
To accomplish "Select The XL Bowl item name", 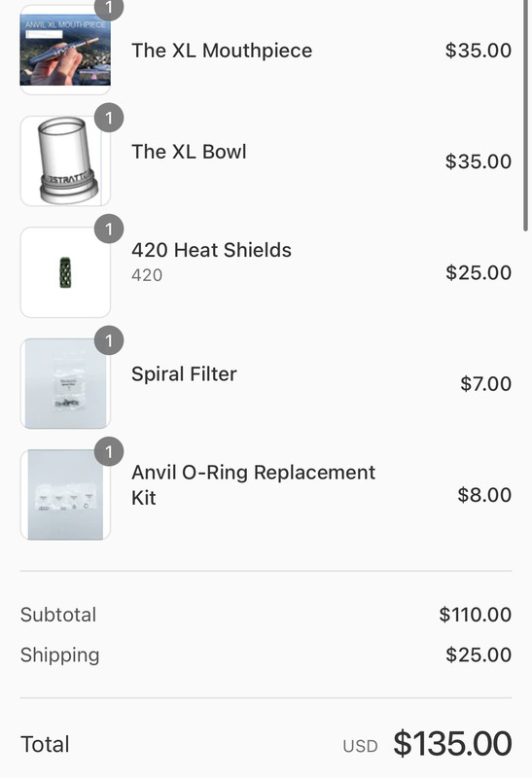I will (189, 152).
